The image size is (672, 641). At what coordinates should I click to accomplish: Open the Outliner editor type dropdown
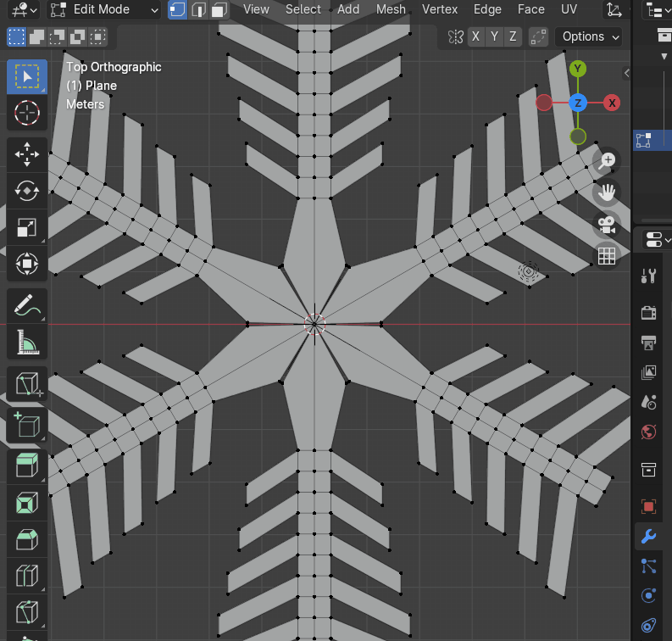(x=658, y=9)
